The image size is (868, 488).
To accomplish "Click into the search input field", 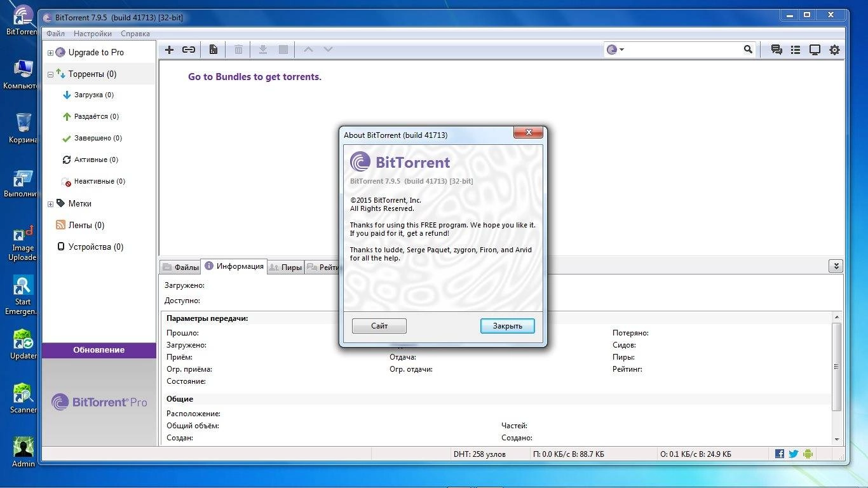I will 684,50.
